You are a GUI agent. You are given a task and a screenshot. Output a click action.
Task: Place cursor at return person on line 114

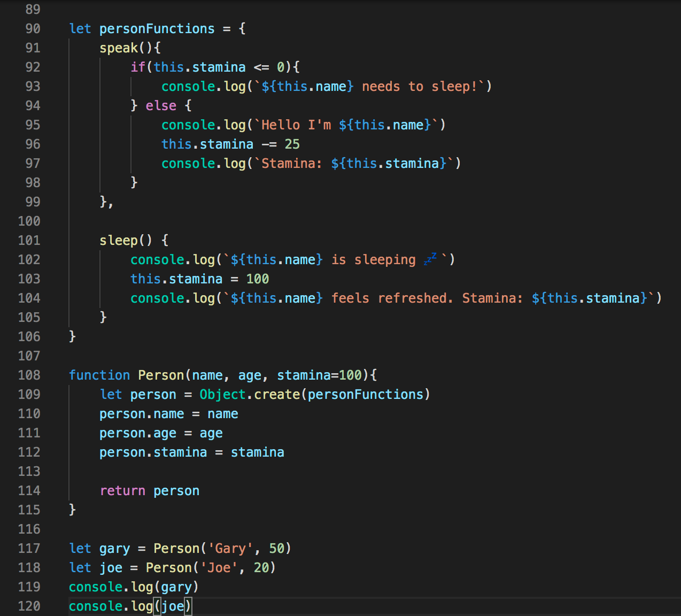click(x=150, y=490)
